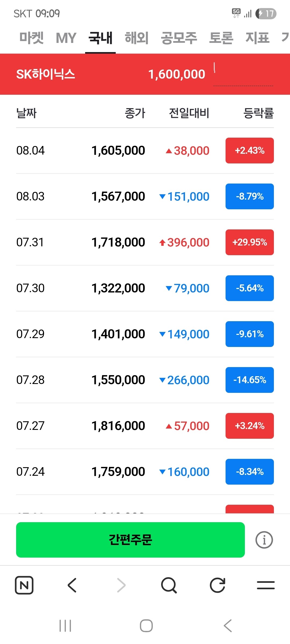Open Android recent apps button
Image resolution: width=290 pixels, height=644 pixels.
pos(65,626)
